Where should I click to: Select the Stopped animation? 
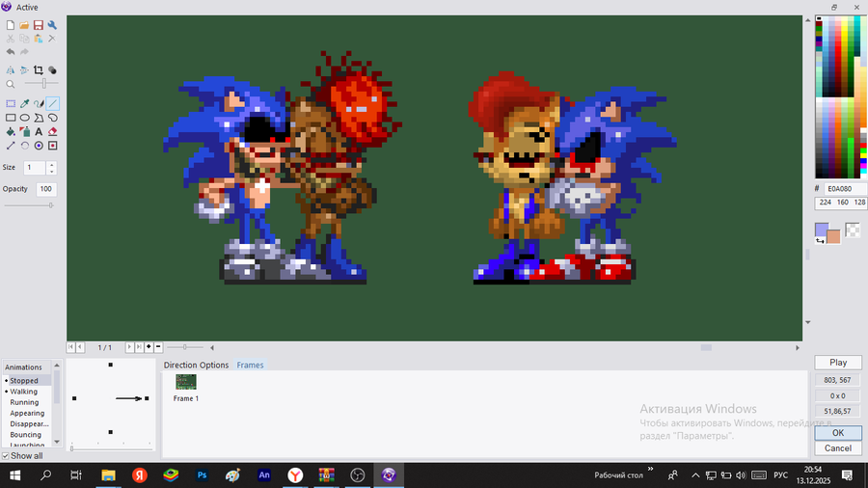[x=24, y=381]
